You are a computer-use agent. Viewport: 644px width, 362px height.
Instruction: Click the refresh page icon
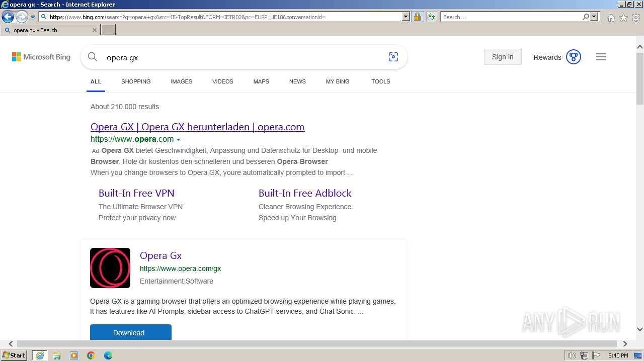[432, 17]
